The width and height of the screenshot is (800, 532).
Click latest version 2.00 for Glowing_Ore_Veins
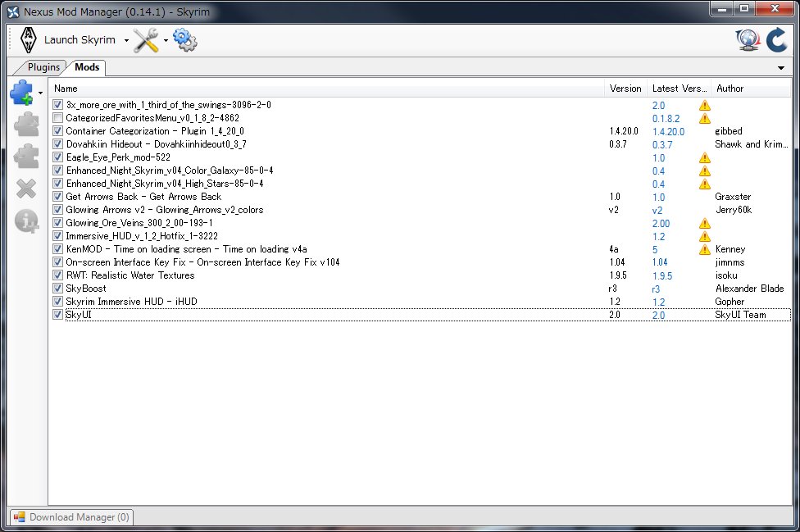(661, 224)
